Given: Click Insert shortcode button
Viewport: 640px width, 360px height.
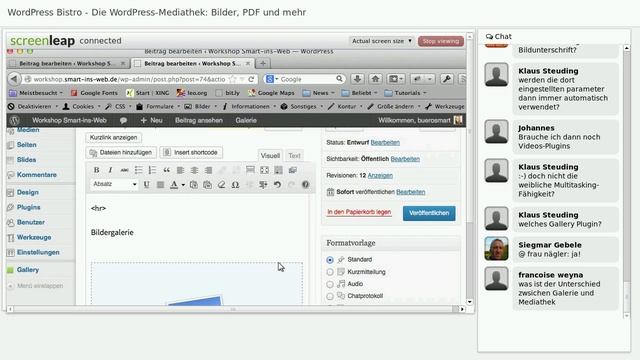Looking at the screenshot, I should coord(191,152).
